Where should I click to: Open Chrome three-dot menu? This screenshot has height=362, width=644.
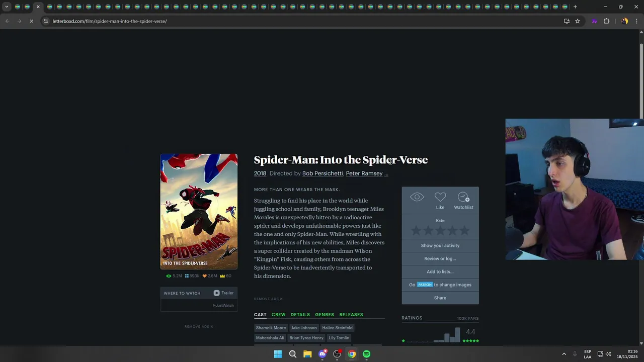tap(636, 21)
